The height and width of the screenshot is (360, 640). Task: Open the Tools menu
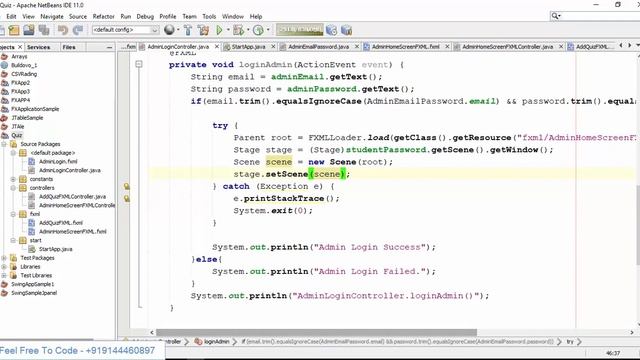(x=209, y=16)
